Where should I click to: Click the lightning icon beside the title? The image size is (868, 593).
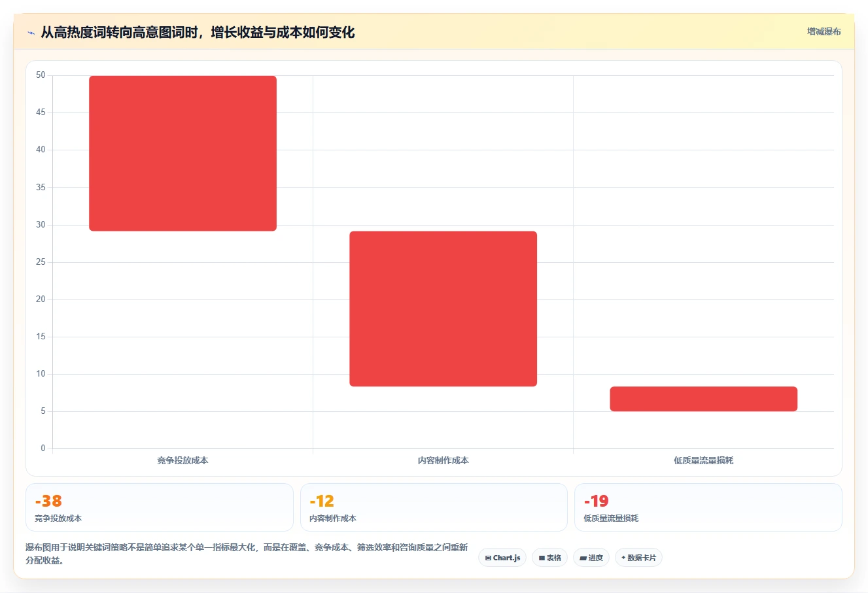click(x=31, y=33)
